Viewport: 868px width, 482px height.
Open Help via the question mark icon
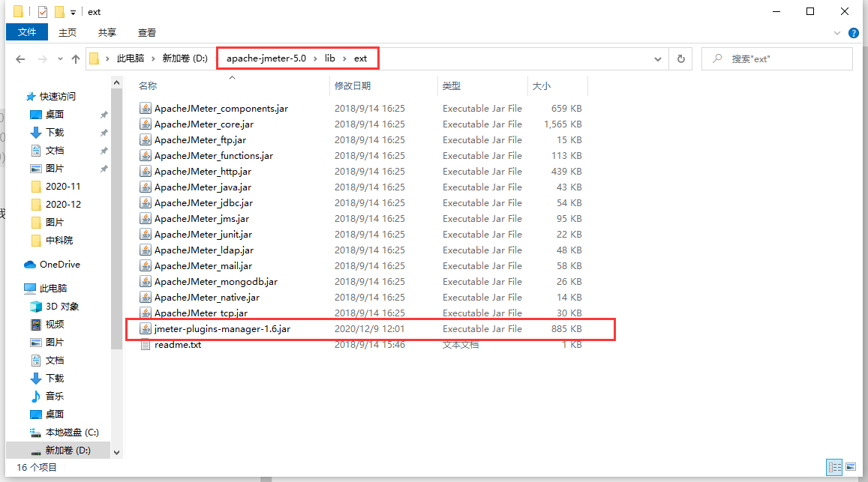854,32
